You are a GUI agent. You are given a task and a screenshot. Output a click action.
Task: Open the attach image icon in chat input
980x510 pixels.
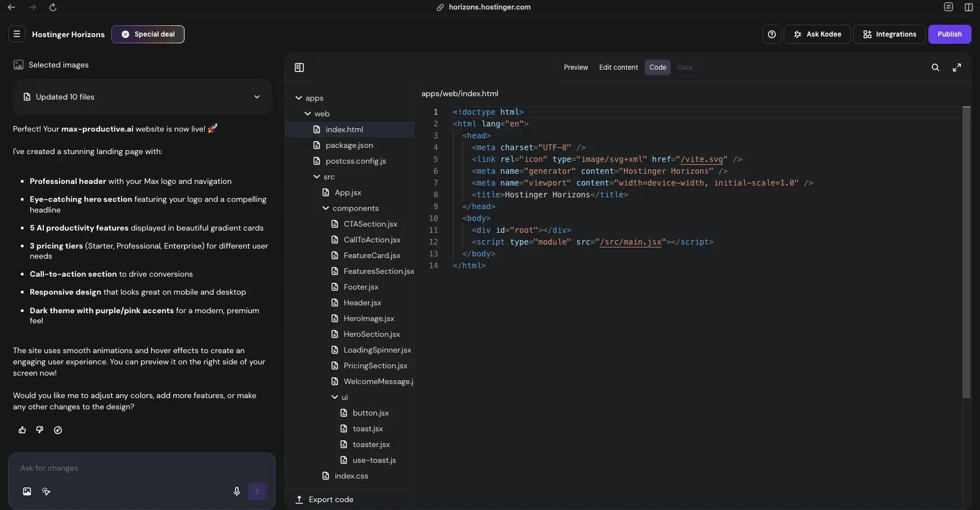(26, 491)
